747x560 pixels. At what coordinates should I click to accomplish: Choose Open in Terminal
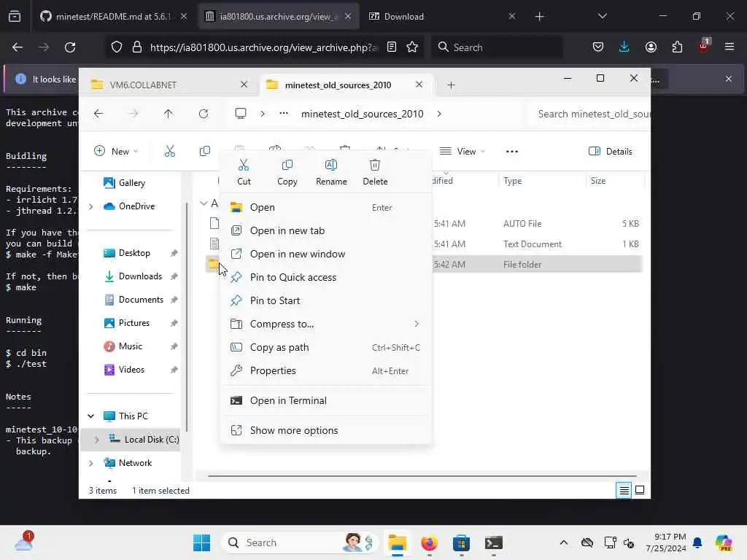(326, 400)
